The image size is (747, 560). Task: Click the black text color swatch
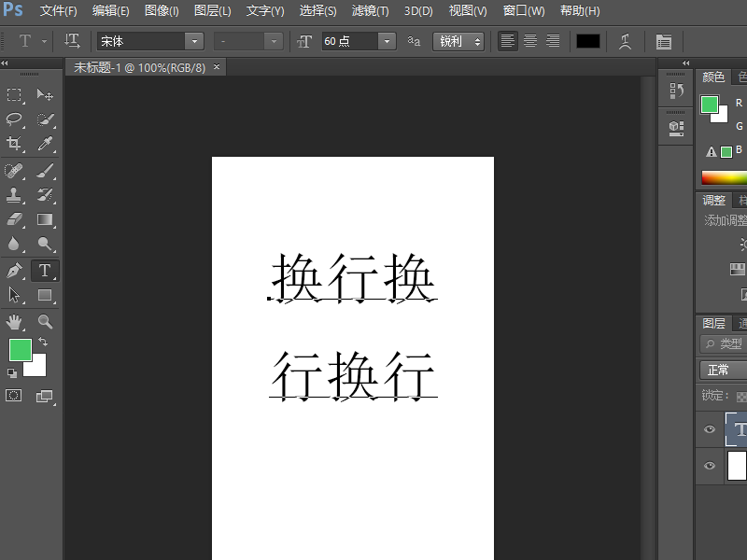(x=588, y=41)
